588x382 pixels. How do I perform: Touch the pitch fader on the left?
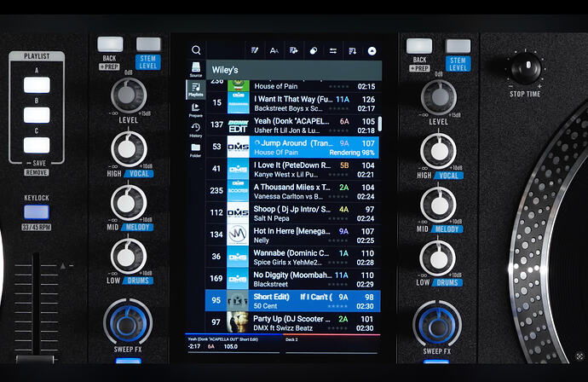click(x=36, y=359)
